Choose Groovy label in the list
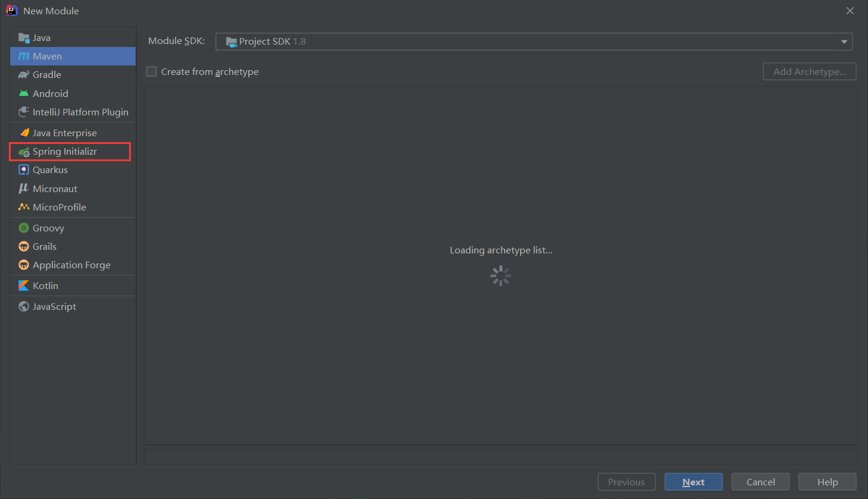This screenshot has height=499, width=868. (48, 228)
